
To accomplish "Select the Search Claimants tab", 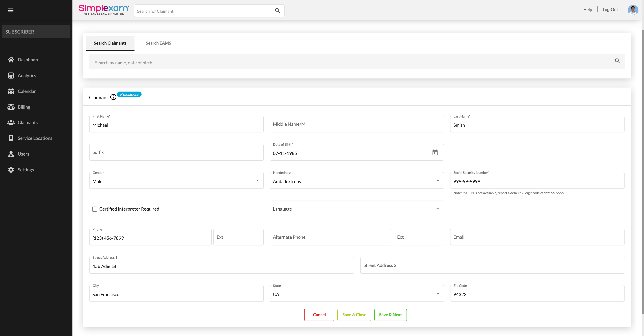I will point(110,43).
